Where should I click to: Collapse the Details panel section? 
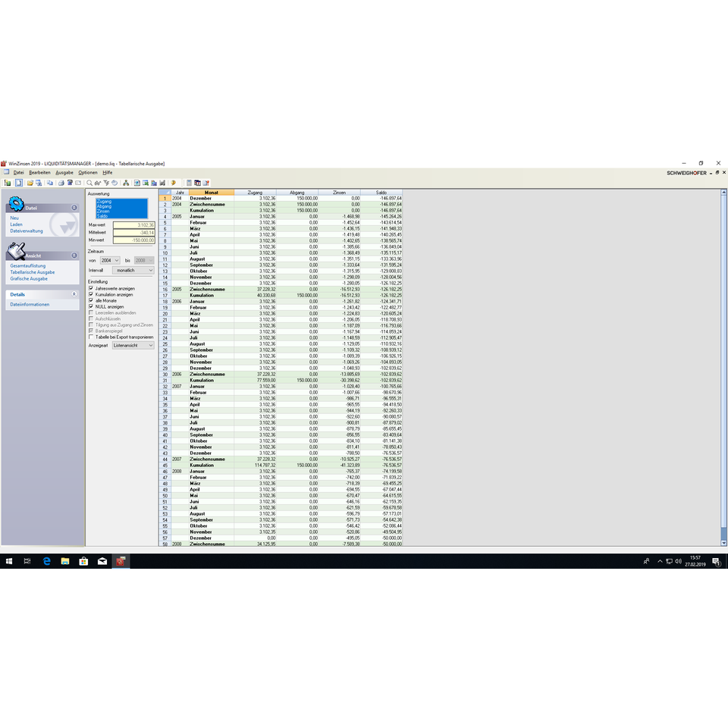[74, 293]
